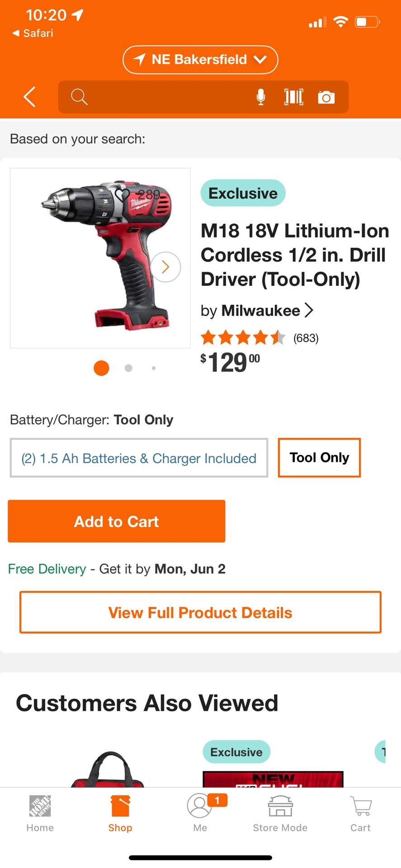Select batteries and charger included option
401x868 pixels.
(x=139, y=458)
